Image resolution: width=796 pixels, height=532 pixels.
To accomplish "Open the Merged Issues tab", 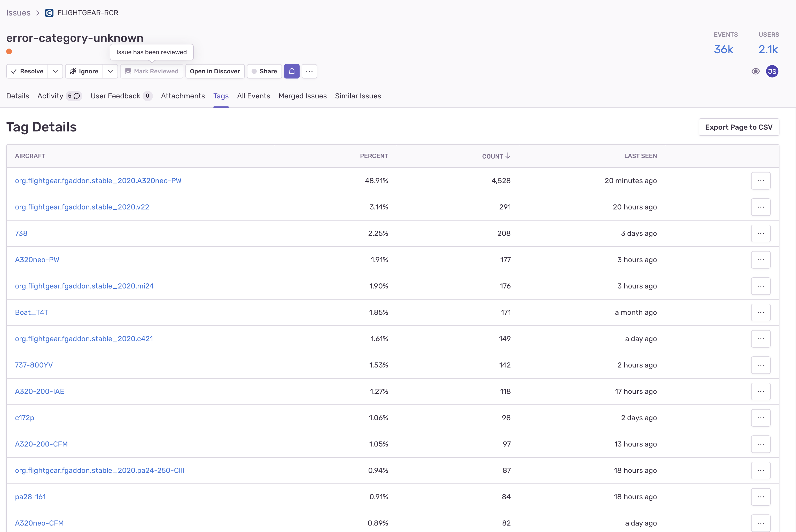I will [303, 96].
